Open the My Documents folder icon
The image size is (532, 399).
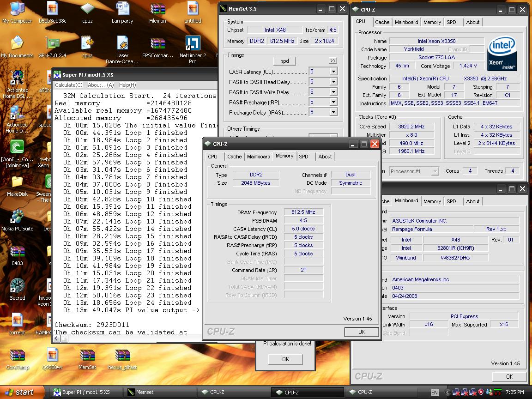17,47
